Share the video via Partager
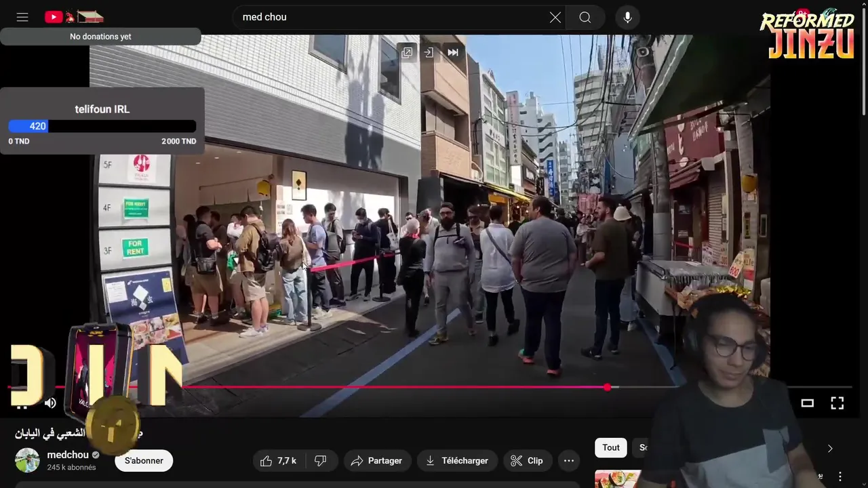This screenshot has height=488, width=868. pos(377,461)
